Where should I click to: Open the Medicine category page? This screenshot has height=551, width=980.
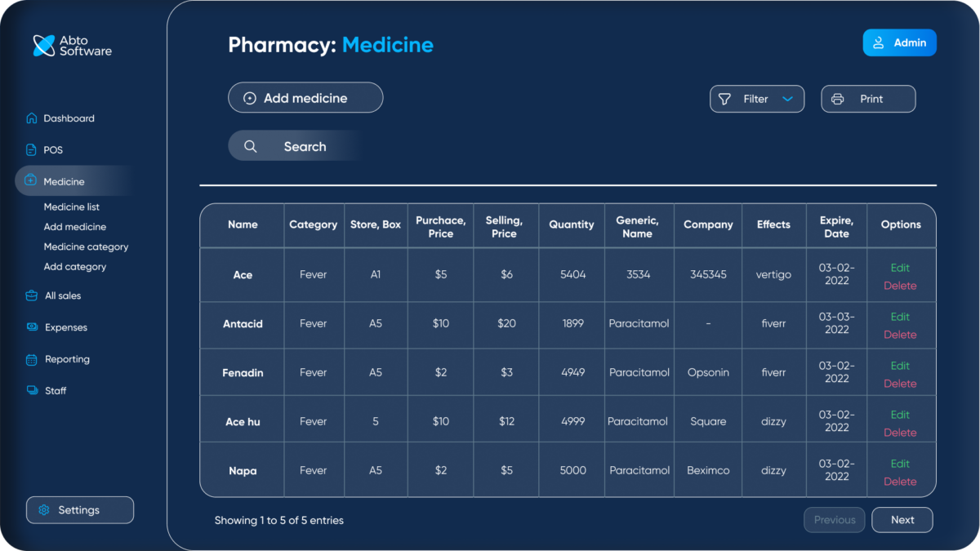87,247
